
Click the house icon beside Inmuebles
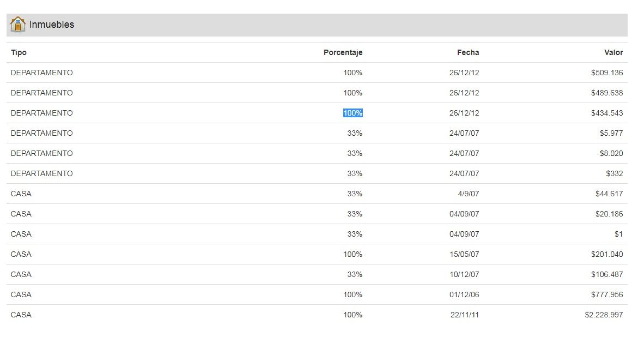tap(18, 25)
